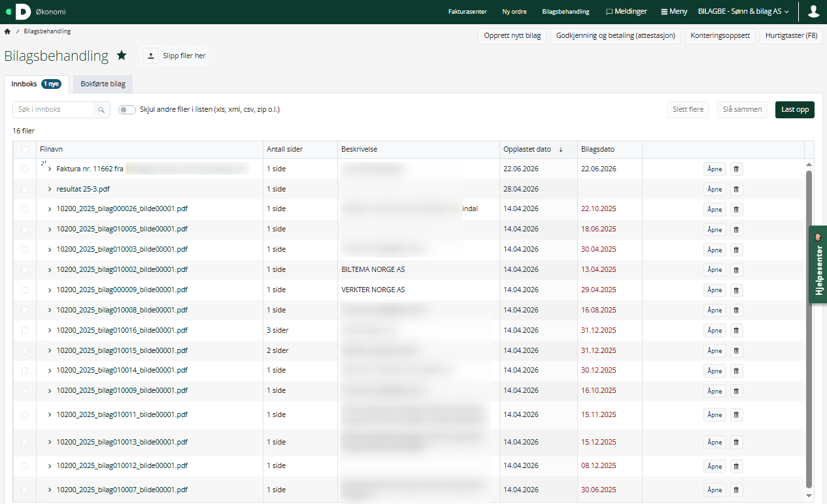Delete bilag010014 file with trash icon
Image resolution: width=827 pixels, height=504 pixels.
coord(736,371)
